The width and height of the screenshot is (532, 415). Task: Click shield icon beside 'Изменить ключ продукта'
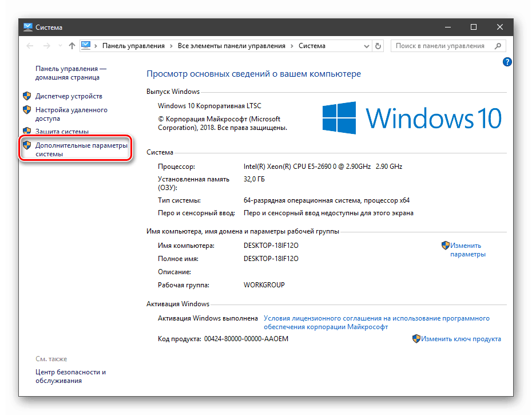(x=416, y=339)
